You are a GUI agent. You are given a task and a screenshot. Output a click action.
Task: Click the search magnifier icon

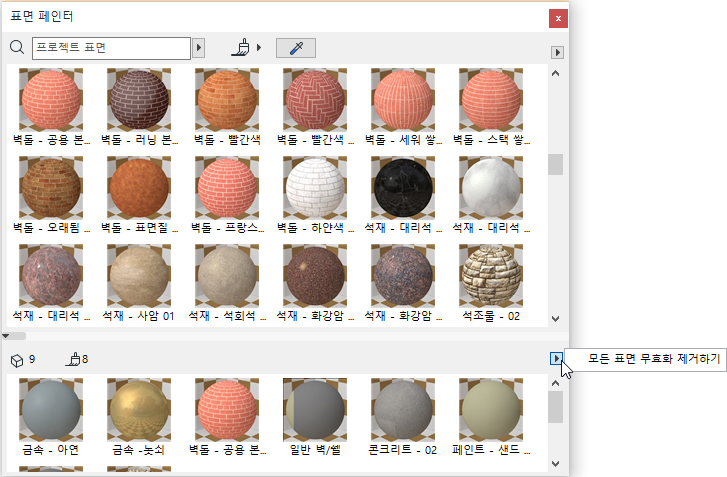coord(16,47)
